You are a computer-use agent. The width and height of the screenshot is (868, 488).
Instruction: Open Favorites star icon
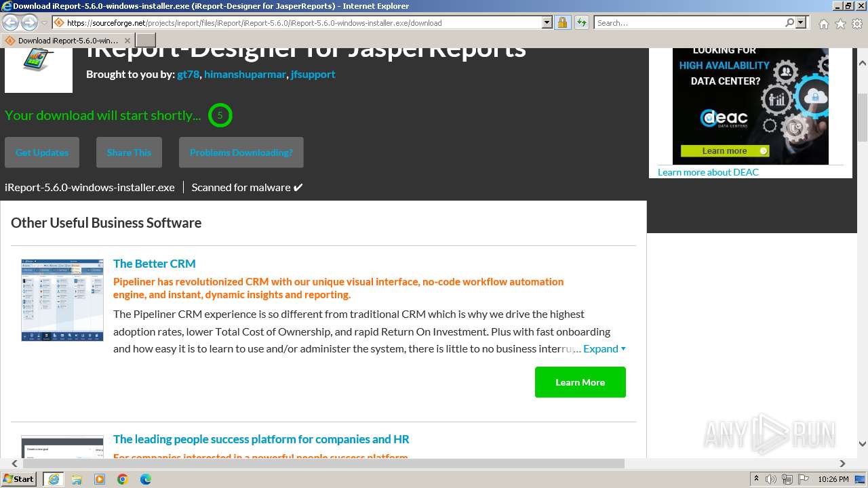pyautogui.click(x=840, y=24)
